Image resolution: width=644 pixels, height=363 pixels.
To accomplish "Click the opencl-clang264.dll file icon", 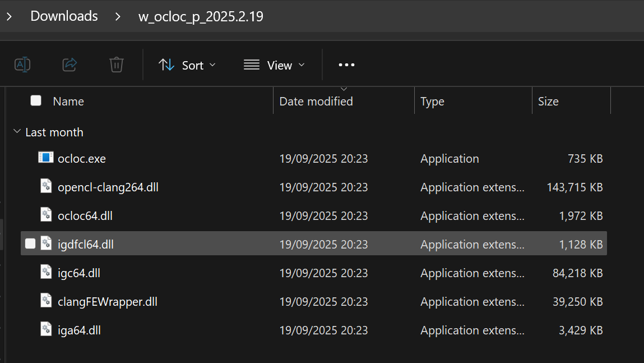I will (46, 186).
